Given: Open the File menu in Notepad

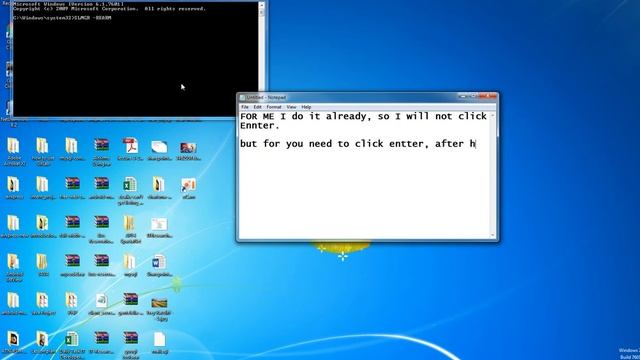Looking at the screenshot, I should pos(244,107).
